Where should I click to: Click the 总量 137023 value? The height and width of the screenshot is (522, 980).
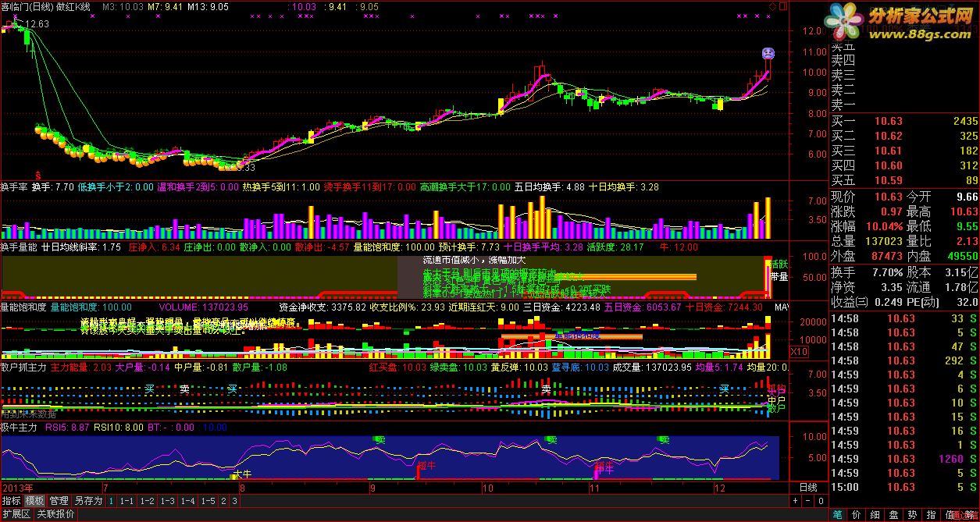(884, 242)
